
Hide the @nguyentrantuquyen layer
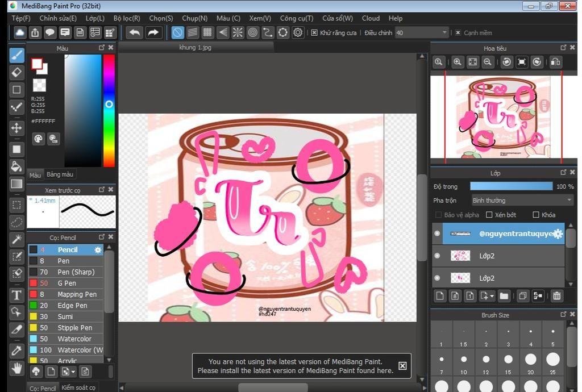click(437, 233)
